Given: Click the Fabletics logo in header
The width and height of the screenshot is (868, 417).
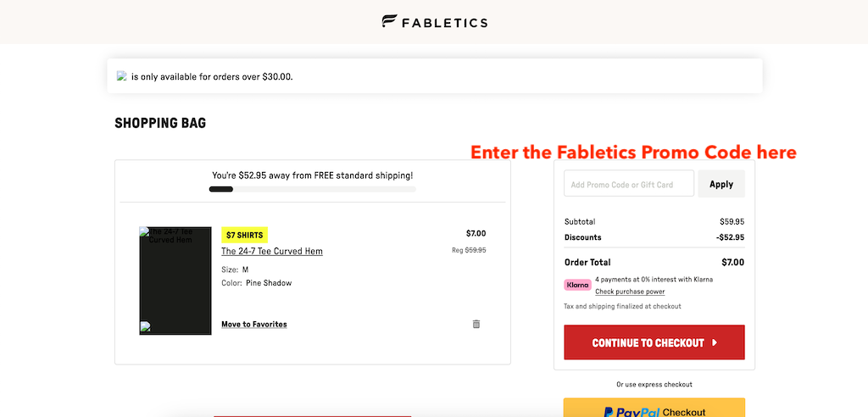Looking at the screenshot, I should click(434, 21).
